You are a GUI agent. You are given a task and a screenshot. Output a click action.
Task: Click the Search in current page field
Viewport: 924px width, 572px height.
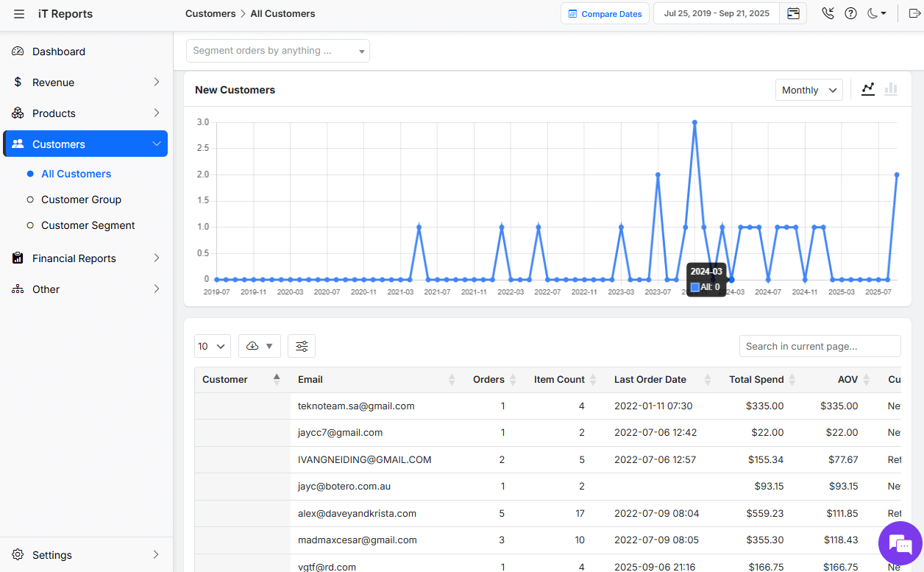(820, 346)
